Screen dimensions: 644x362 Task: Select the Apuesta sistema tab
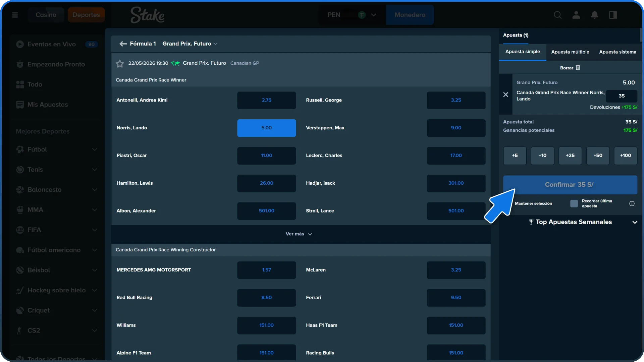(x=618, y=52)
